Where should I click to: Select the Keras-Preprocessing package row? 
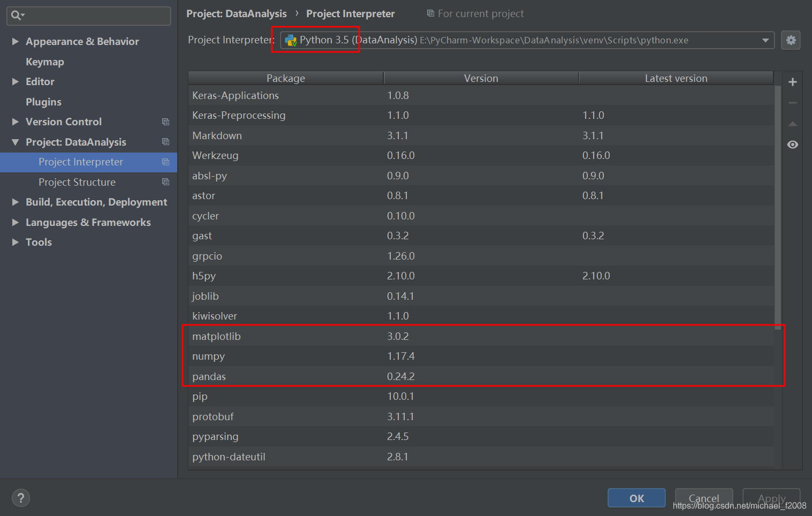(x=481, y=115)
